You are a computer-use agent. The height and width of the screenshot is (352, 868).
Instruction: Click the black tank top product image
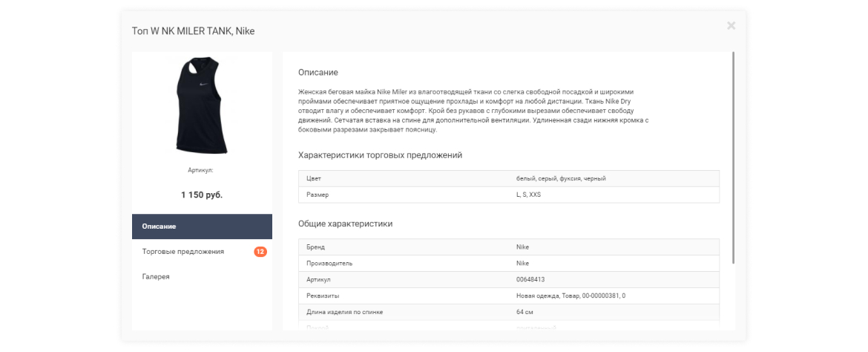202,106
